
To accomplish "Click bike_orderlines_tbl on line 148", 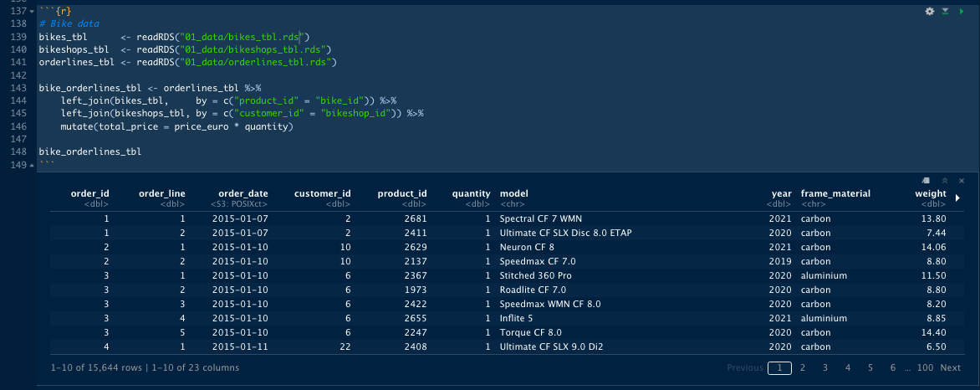I will [90, 152].
